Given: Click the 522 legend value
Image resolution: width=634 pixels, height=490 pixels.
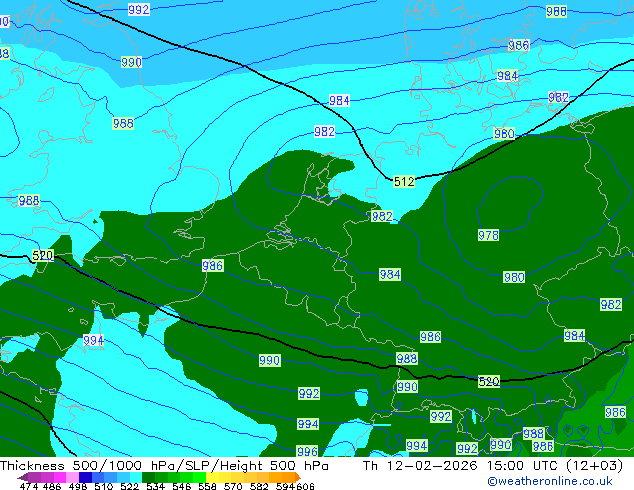Looking at the screenshot, I should pyautogui.click(x=129, y=486).
